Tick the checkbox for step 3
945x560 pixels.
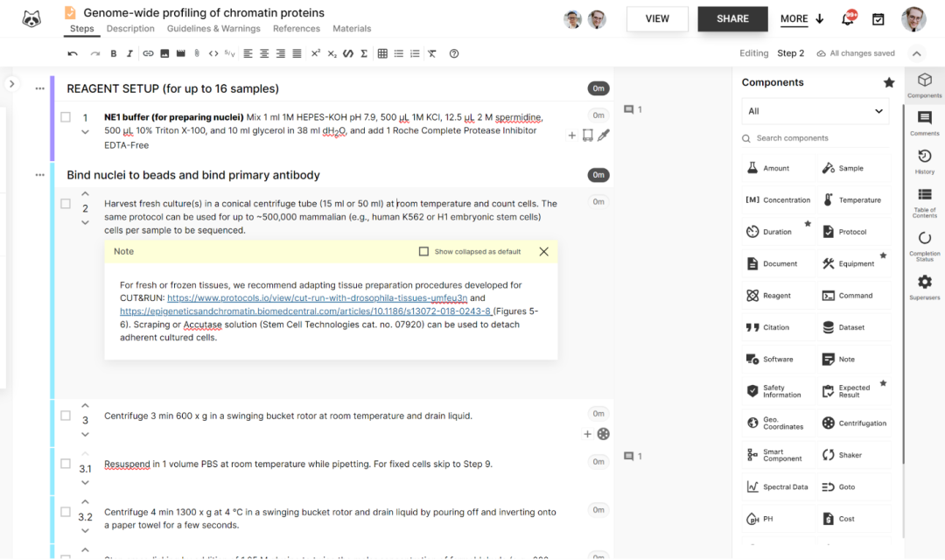click(x=66, y=416)
